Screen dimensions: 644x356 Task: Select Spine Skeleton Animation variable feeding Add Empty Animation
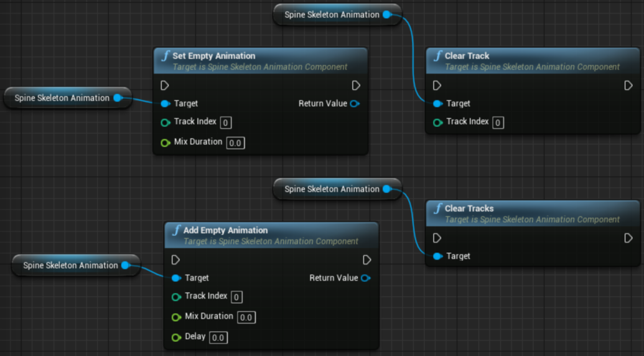[x=70, y=265]
